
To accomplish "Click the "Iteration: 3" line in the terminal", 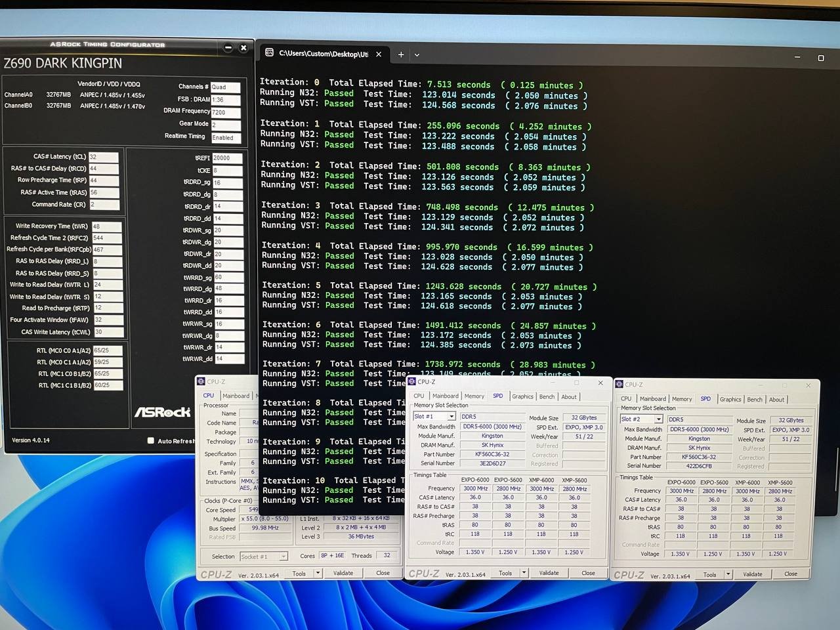I will point(428,207).
